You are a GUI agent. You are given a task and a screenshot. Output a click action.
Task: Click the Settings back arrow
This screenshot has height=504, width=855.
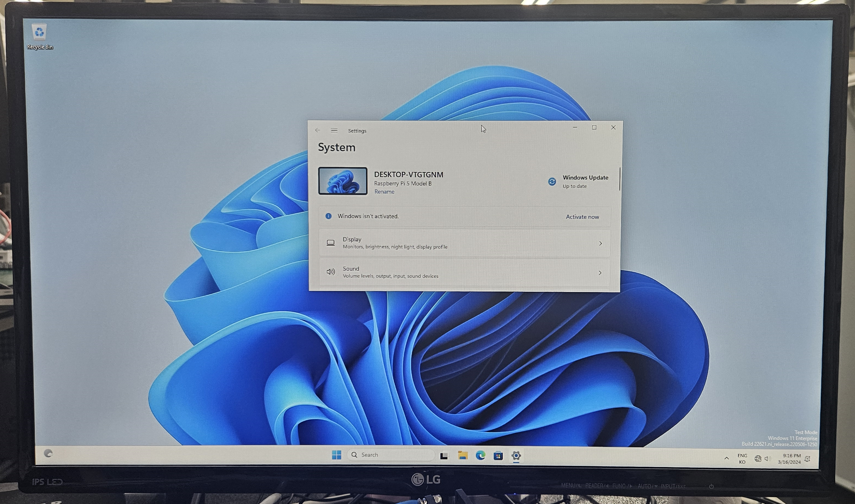(318, 130)
